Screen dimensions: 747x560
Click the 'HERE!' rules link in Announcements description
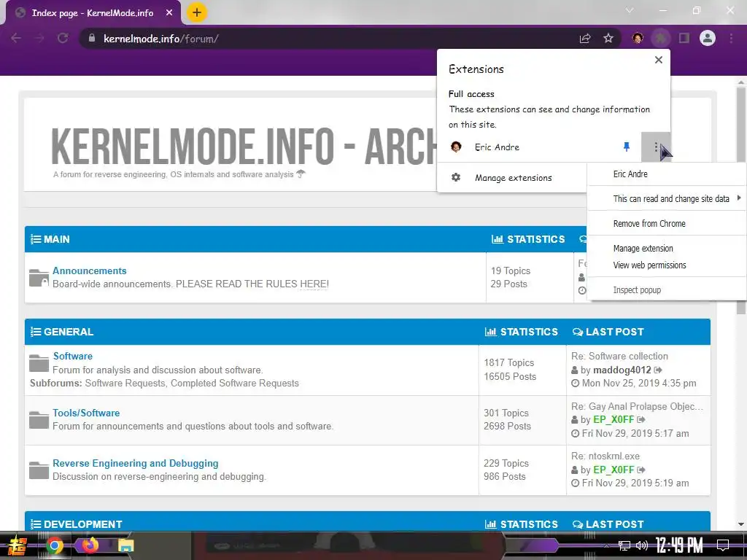point(314,284)
